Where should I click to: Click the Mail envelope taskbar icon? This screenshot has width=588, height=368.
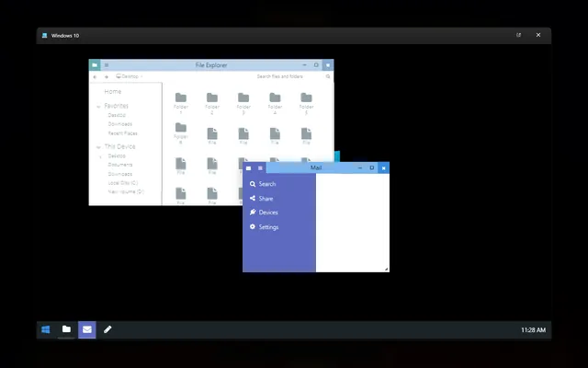tap(87, 329)
